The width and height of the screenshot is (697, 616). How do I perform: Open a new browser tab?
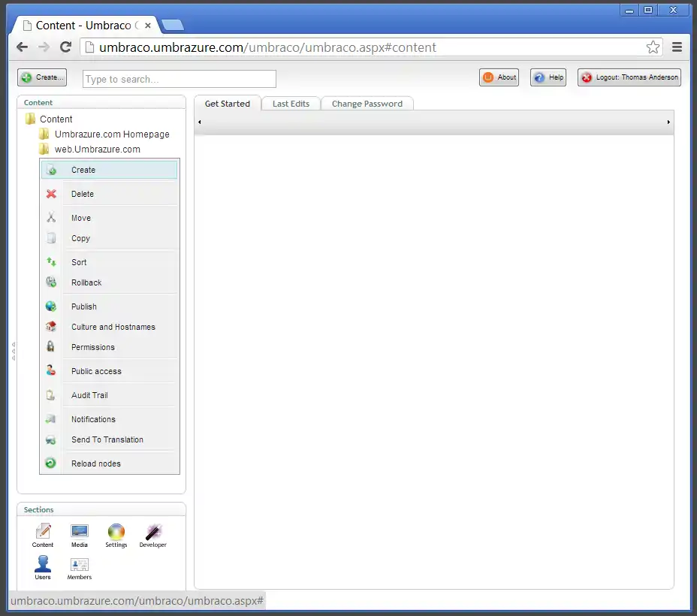(173, 26)
